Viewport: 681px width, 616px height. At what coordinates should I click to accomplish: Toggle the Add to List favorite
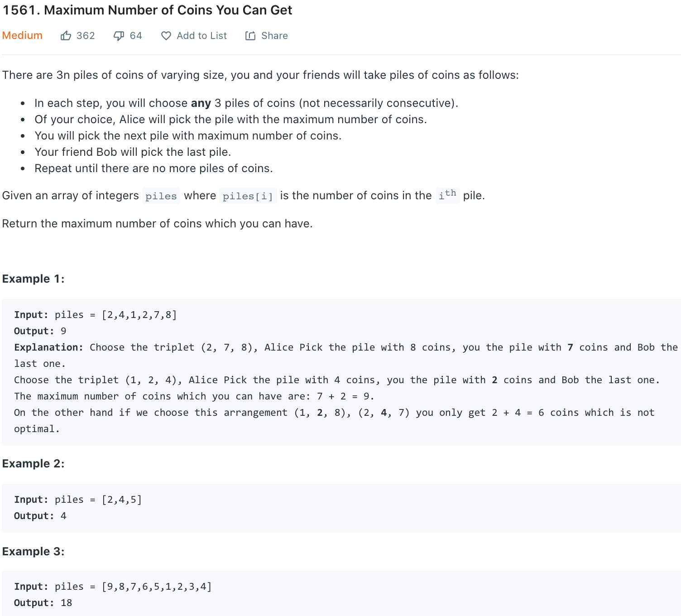[x=194, y=35]
